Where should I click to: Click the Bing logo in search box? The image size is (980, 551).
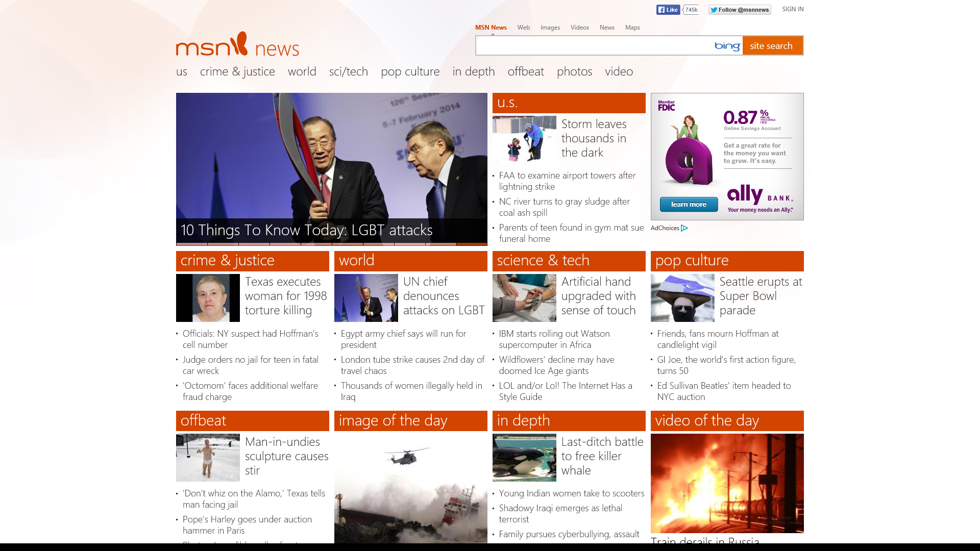coord(727,46)
